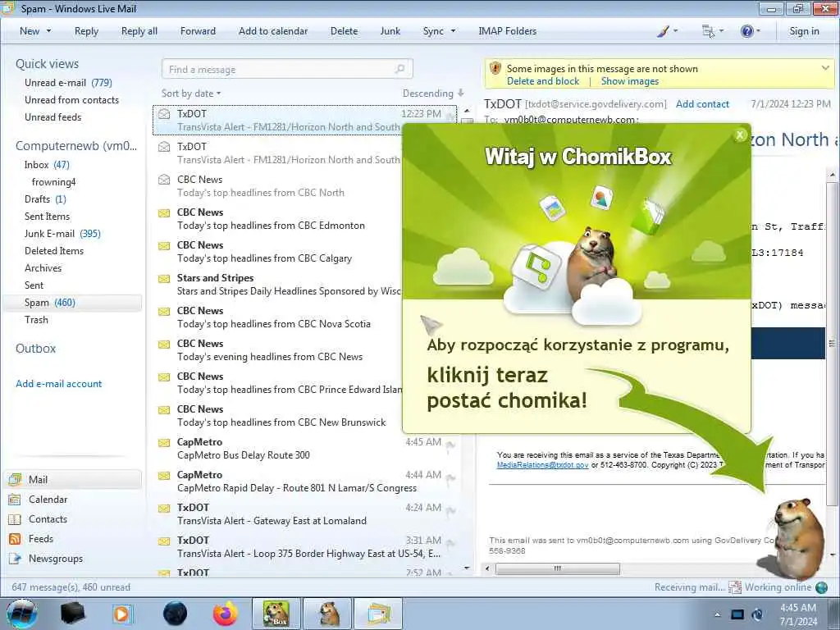Screen dimensions: 840x630
Task: Collapse the Computernewb account header
Action: point(76,146)
